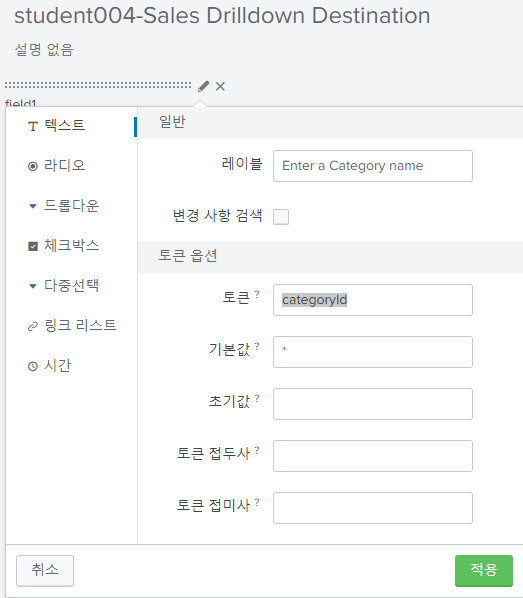Focus the 초기값 input field
The image size is (523, 598).
[373, 404]
